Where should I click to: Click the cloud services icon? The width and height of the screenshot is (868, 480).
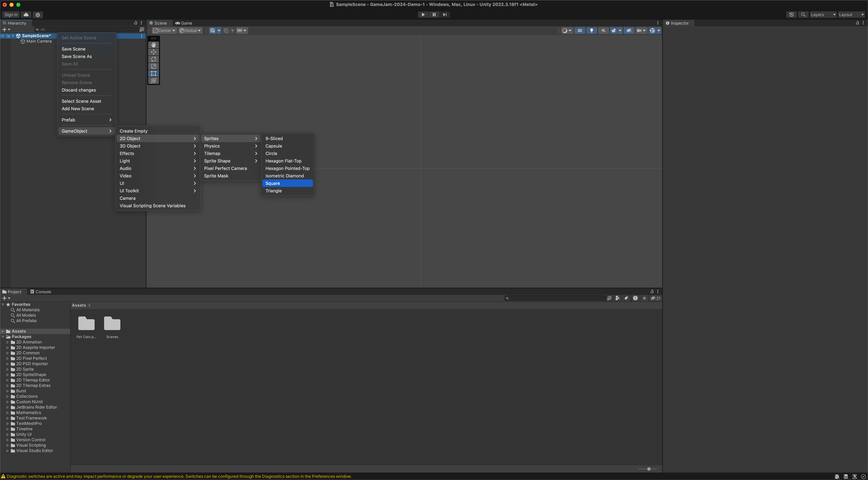click(x=26, y=14)
